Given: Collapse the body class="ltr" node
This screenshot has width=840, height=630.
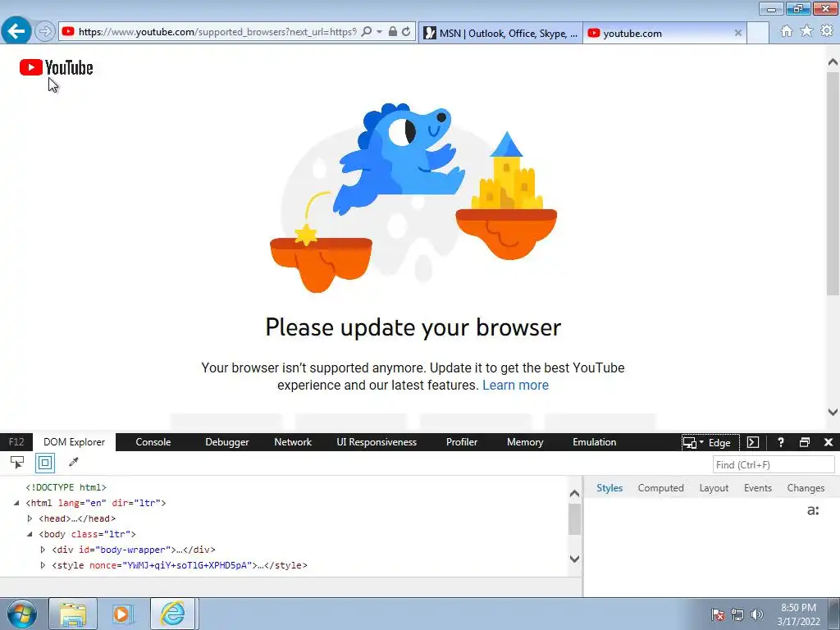Looking at the screenshot, I should point(30,534).
